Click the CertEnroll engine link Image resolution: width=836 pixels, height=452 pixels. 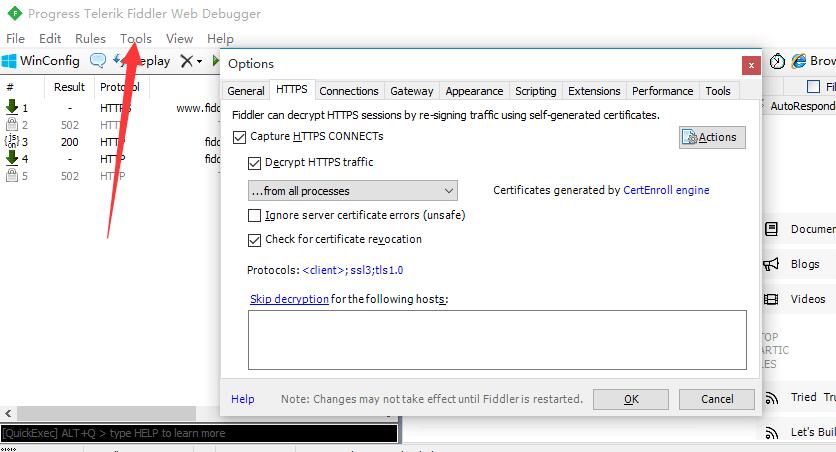tap(666, 190)
